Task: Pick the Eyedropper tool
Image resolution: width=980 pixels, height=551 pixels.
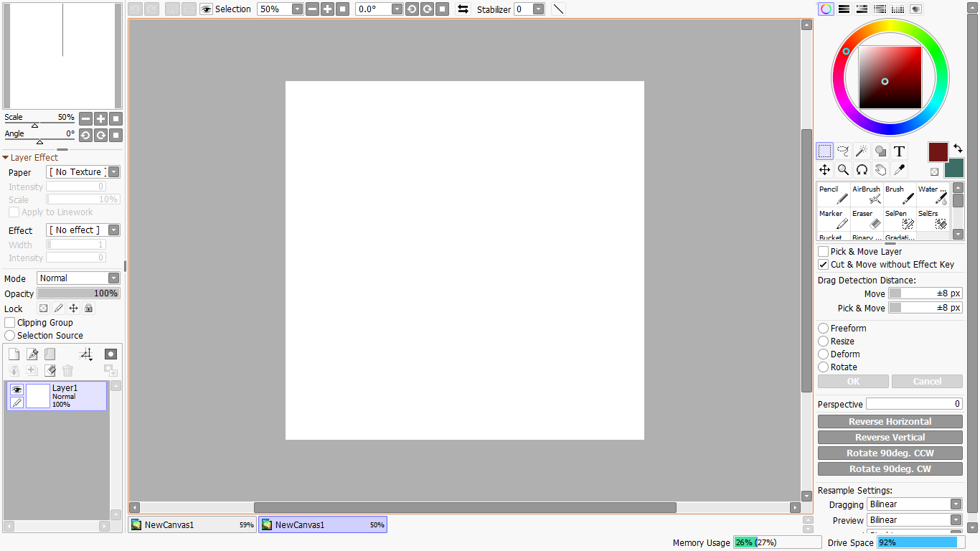Action: tap(899, 170)
